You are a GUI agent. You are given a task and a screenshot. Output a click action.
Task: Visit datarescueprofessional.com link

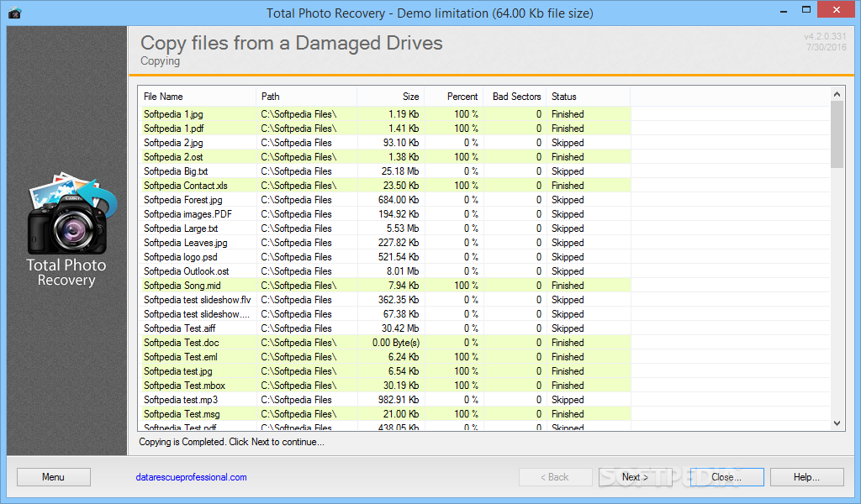191,477
